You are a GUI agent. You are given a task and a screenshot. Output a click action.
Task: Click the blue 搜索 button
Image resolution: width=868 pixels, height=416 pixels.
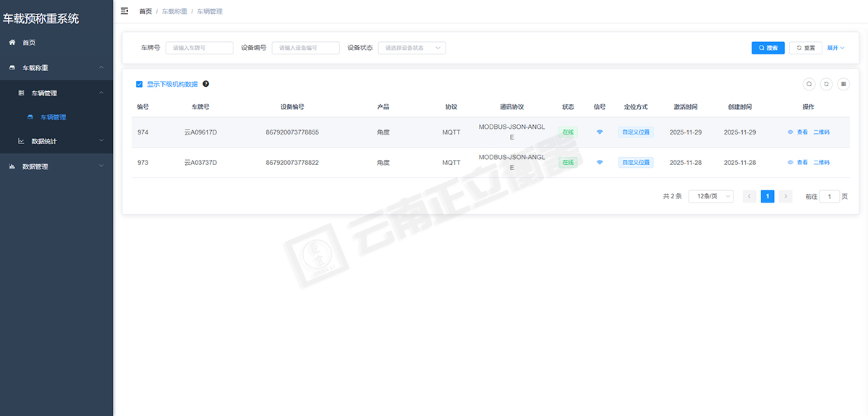767,48
